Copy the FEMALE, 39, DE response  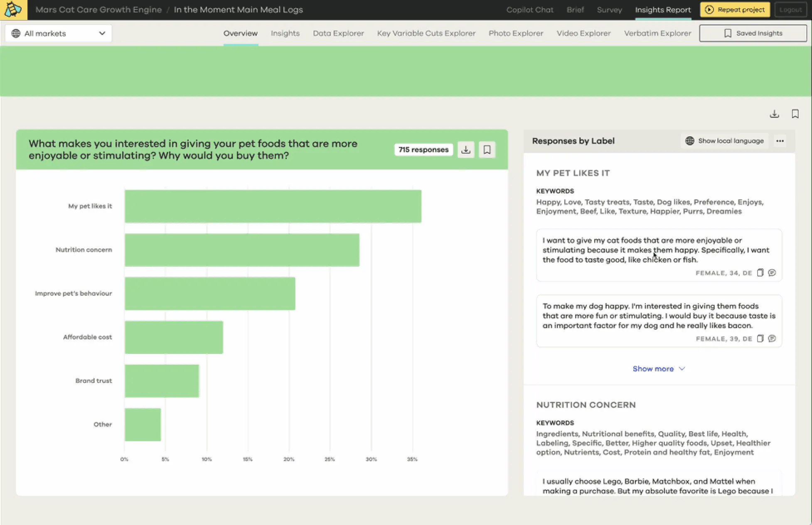pos(760,339)
